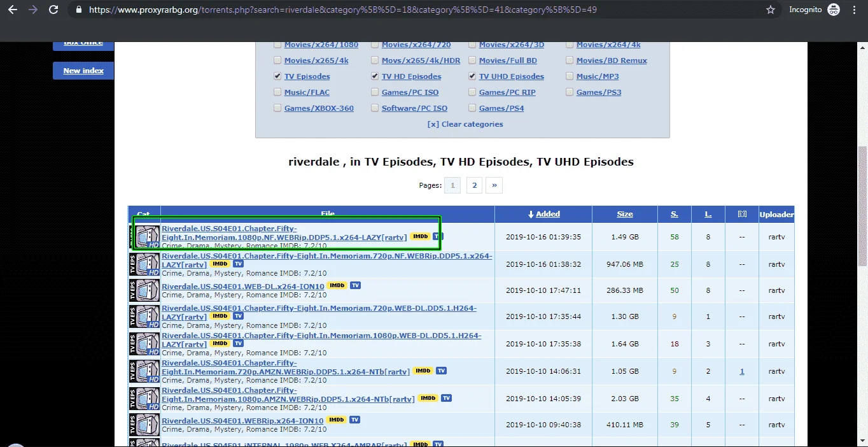868x447 pixels.
Task: Click the Software/PC ISO category link
Action: point(414,108)
